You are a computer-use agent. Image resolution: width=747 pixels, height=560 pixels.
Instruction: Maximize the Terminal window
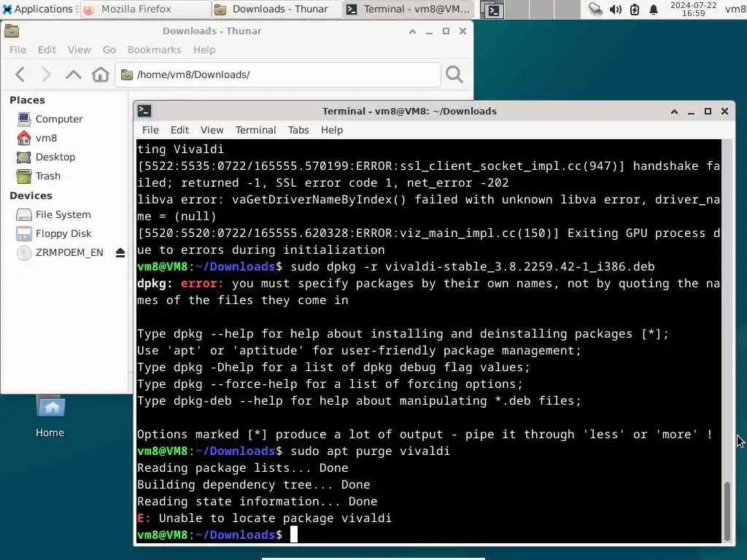708,112
